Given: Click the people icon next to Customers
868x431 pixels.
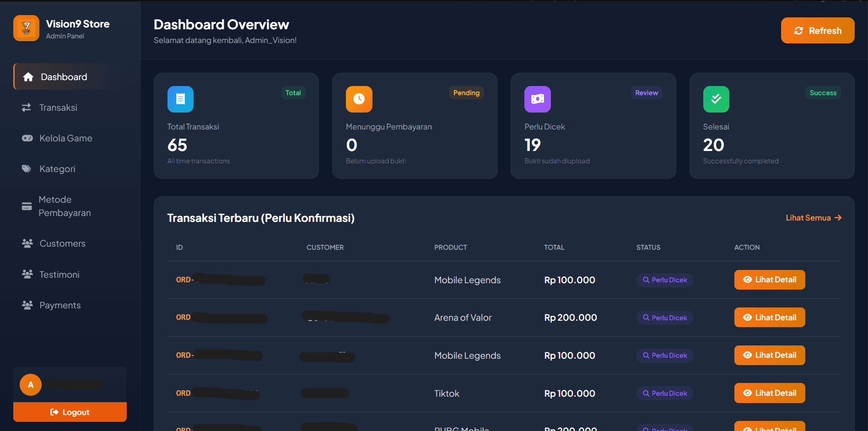Looking at the screenshot, I should (27, 243).
